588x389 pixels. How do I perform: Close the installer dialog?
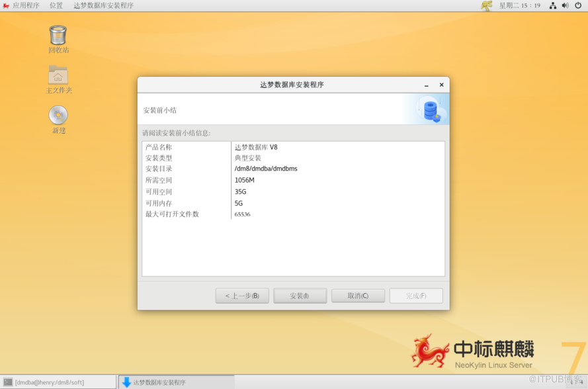(442, 85)
